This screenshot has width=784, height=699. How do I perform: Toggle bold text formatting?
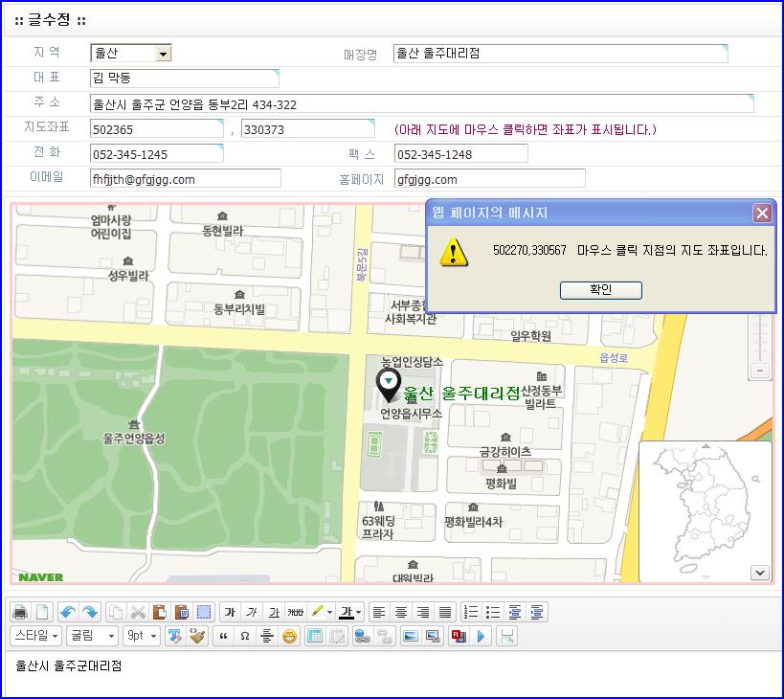coord(230,612)
